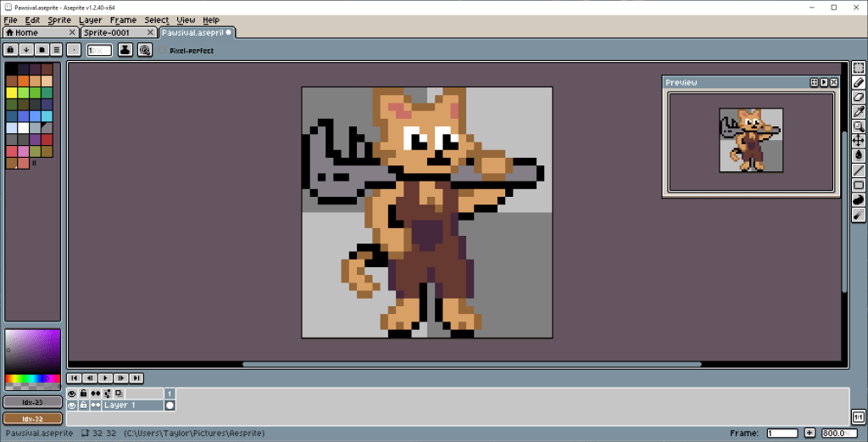The image size is (868, 442).
Task: Click the Ink type button
Action: 125,50
